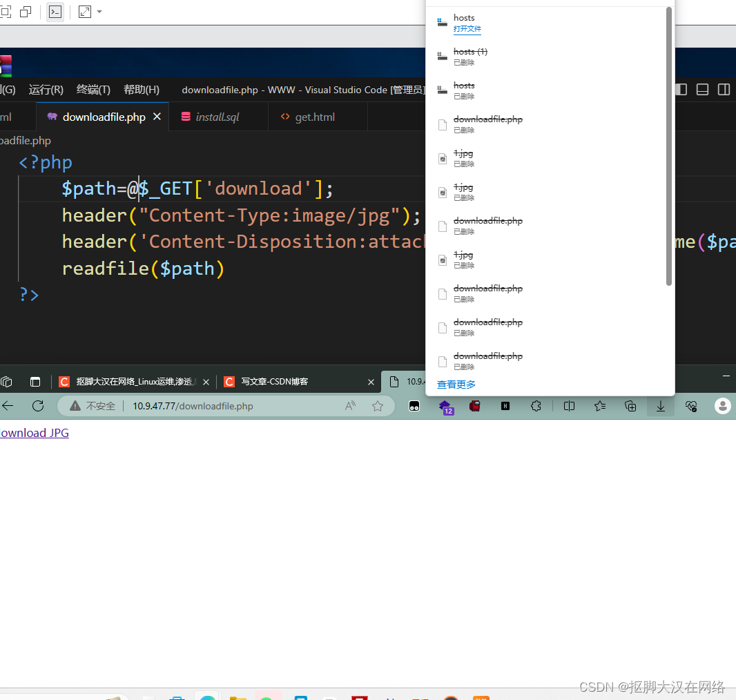Click 打开文件 under the hosts download
736x700 pixels.
coord(467,29)
